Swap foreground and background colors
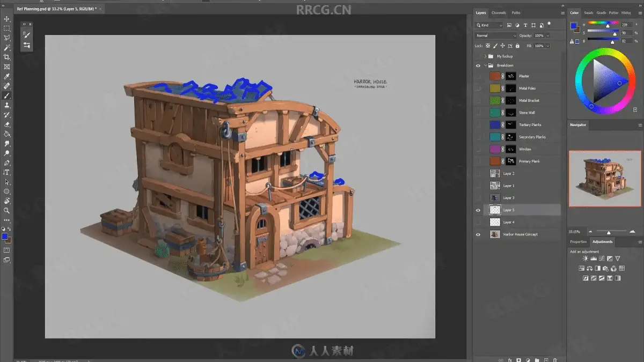This screenshot has height=362, width=644. [x=10, y=229]
